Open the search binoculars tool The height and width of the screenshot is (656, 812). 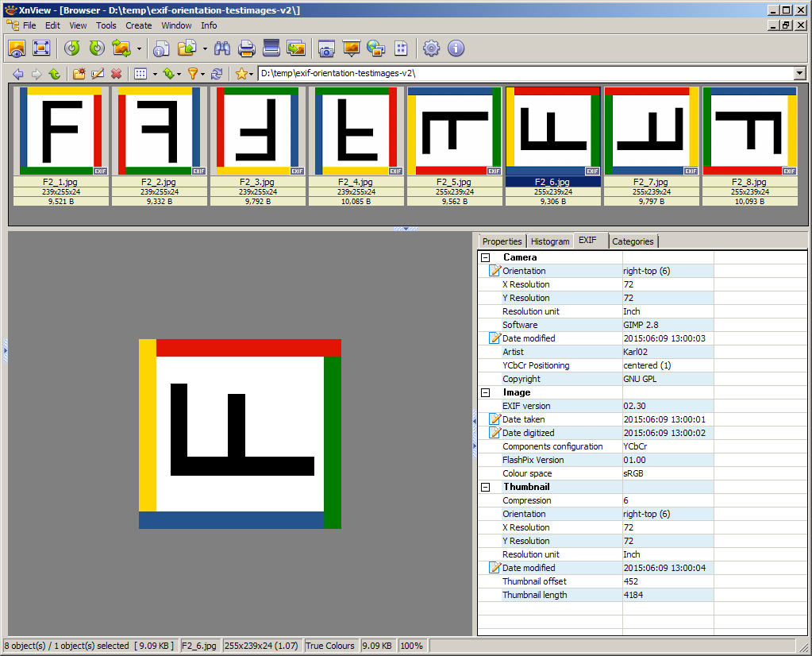(222, 48)
